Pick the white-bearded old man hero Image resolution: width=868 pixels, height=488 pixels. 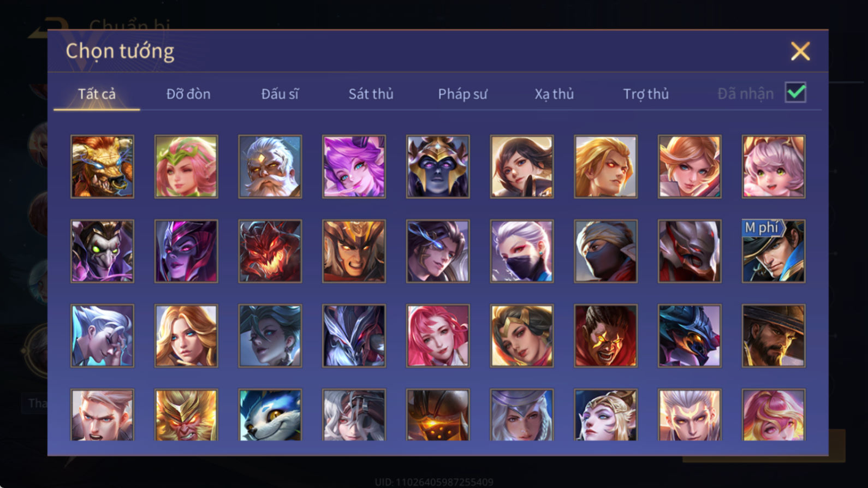point(270,166)
